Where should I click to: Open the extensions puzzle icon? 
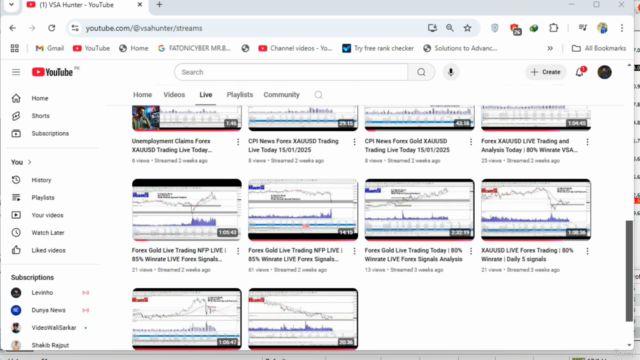(x=553, y=28)
